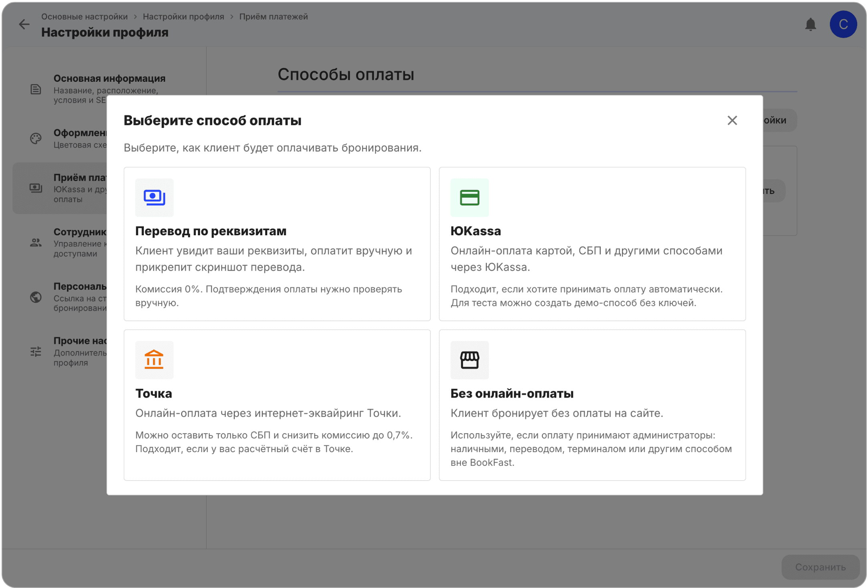Click the storefront icon for no online payment

point(470,360)
